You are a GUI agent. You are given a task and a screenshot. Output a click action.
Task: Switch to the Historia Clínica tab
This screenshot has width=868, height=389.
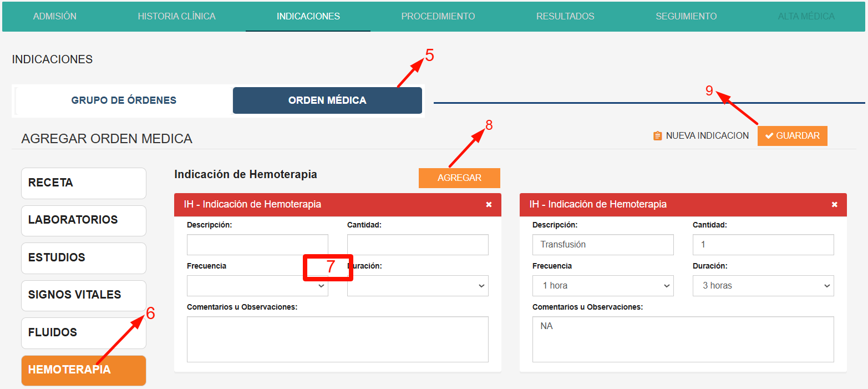point(176,16)
